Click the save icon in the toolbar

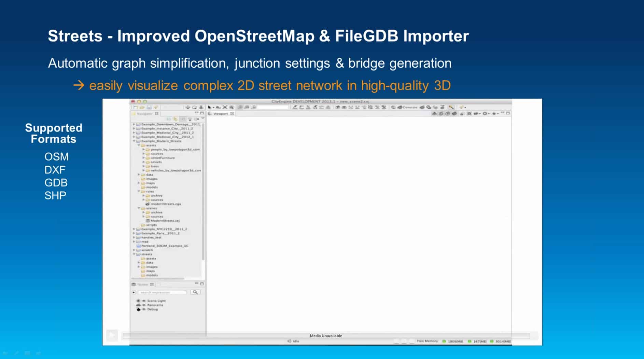click(149, 107)
